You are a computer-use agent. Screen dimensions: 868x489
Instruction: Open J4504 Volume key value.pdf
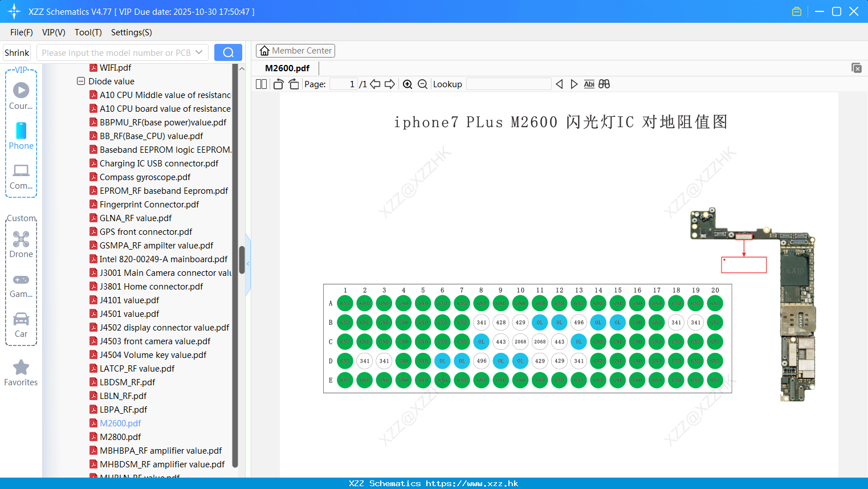pos(153,355)
